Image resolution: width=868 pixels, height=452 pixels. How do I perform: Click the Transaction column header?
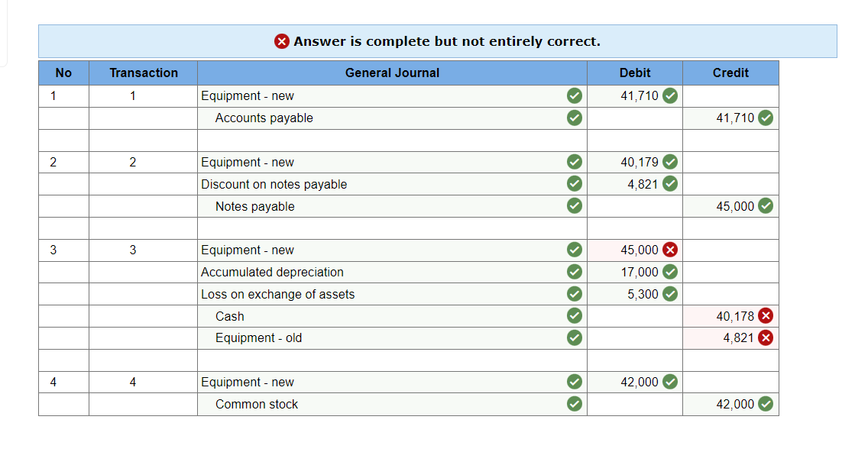[144, 73]
